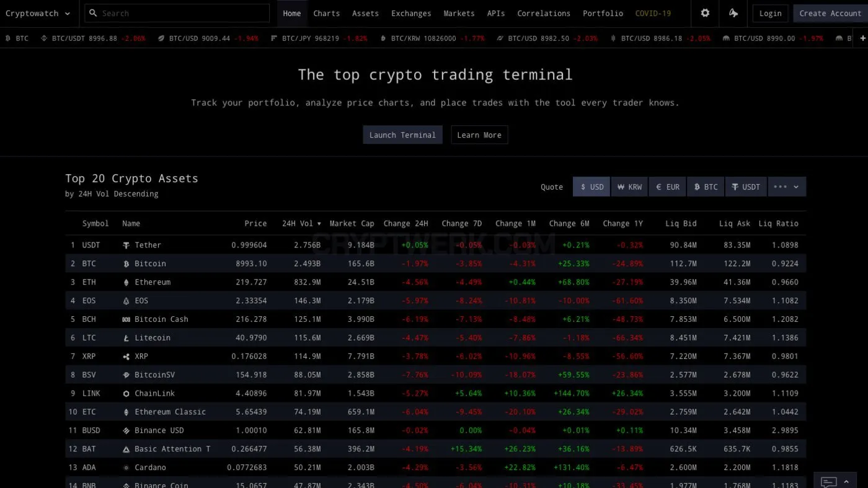Image resolution: width=868 pixels, height=488 pixels.
Task: Click the Ethereum coin icon in row 3
Action: [x=126, y=283]
